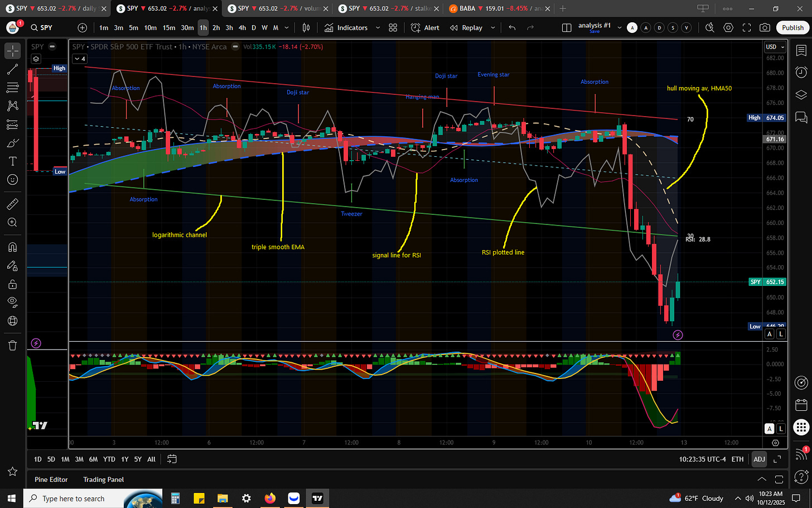Open the help center icon
The height and width of the screenshot is (508, 812).
coord(801,476)
